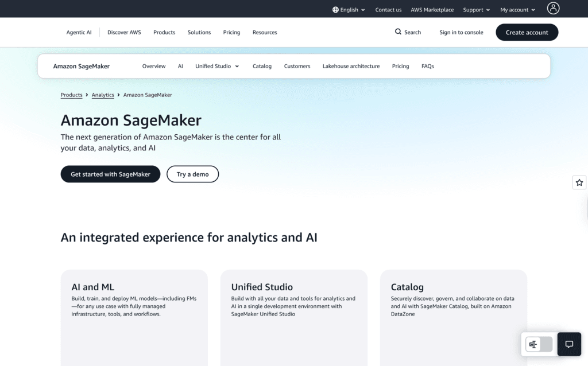
Task: Expand the Support dropdown menu
Action: (476, 10)
